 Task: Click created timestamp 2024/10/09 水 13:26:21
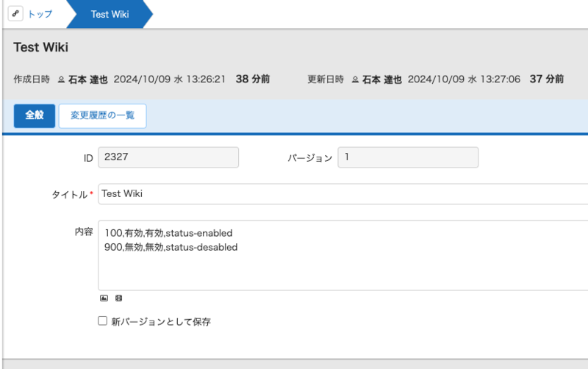pyautogui.click(x=170, y=79)
